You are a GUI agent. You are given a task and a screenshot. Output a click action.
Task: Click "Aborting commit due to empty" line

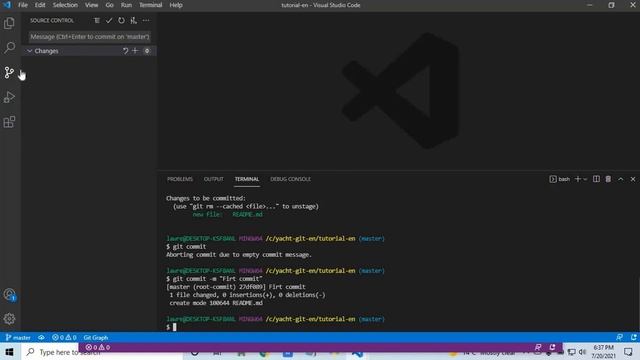tap(239, 255)
